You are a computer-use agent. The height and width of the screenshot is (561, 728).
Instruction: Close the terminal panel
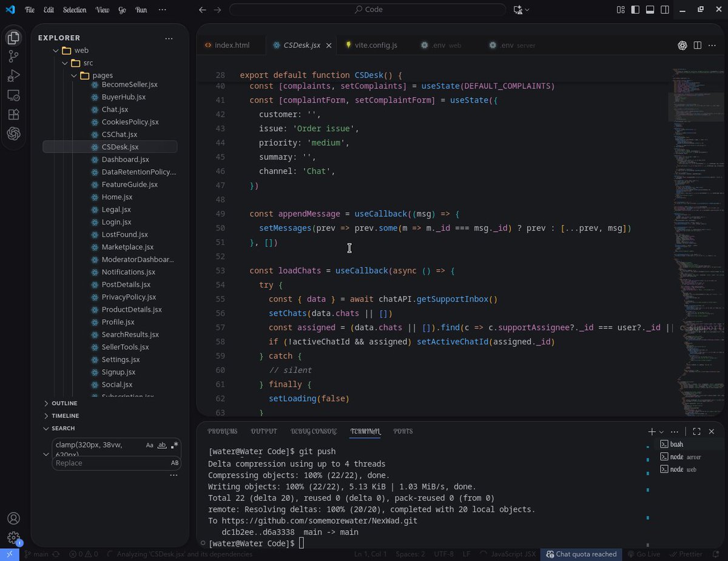click(x=713, y=431)
